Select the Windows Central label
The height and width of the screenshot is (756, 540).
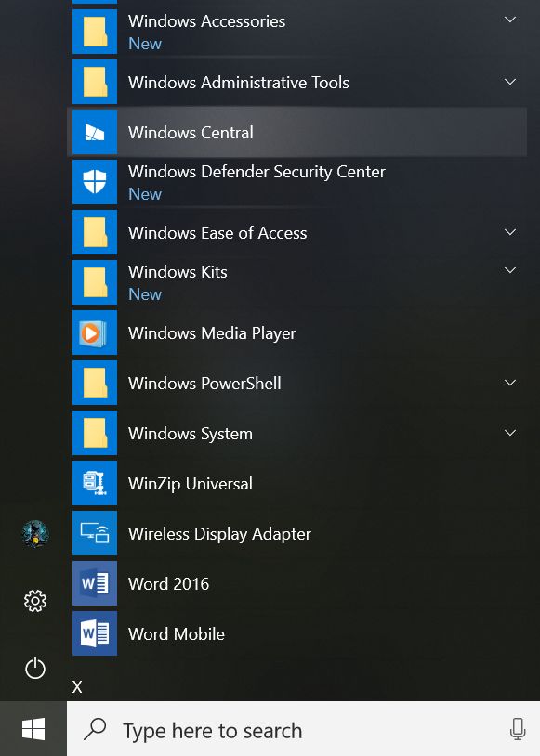pyautogui.click(x=191, y=133)
